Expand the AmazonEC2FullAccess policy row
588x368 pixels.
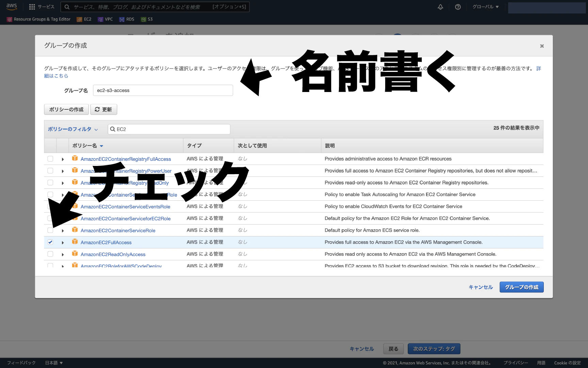click(x=63, y=243)
